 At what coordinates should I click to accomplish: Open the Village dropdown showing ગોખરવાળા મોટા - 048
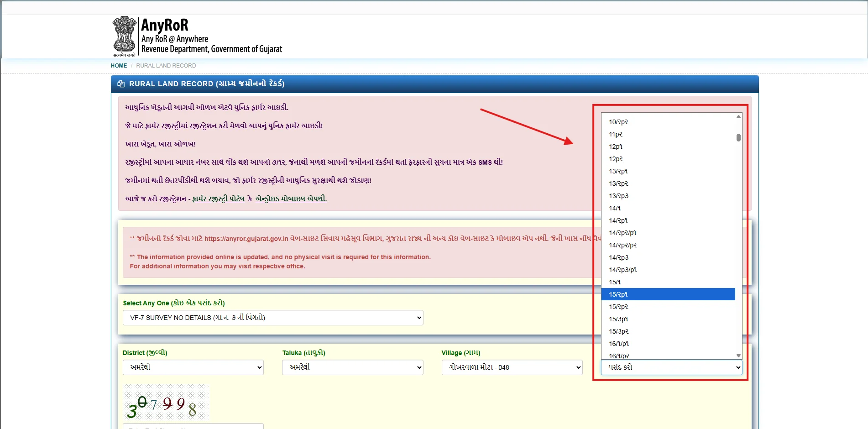[511, 367]
